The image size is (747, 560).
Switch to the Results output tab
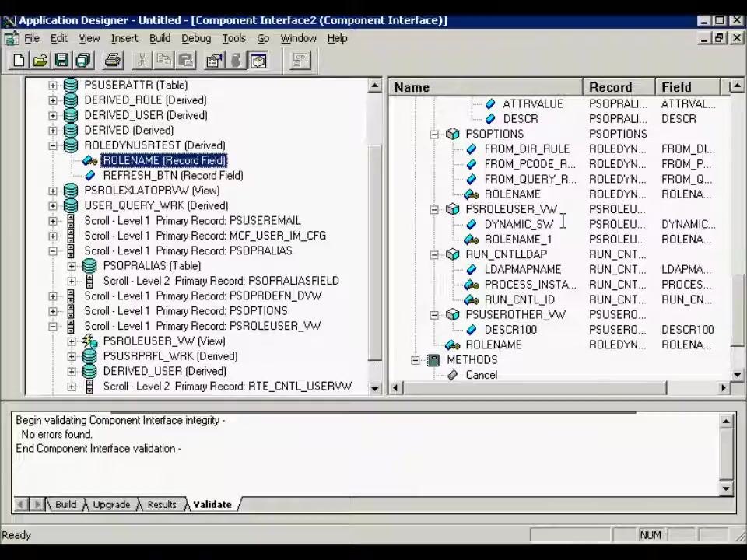[x=162, y=504]
